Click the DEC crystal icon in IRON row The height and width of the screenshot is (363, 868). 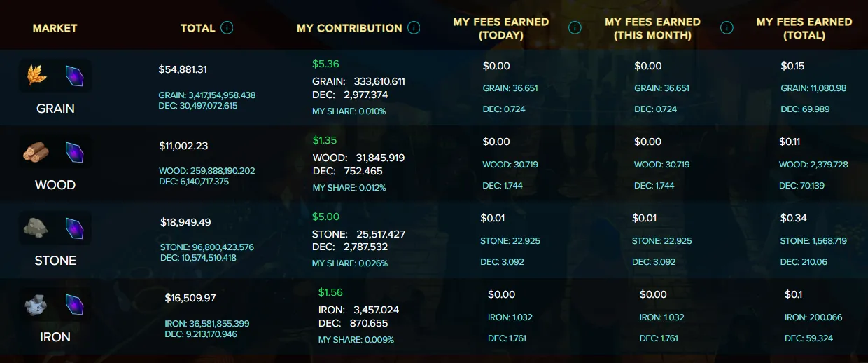point(74,304)
